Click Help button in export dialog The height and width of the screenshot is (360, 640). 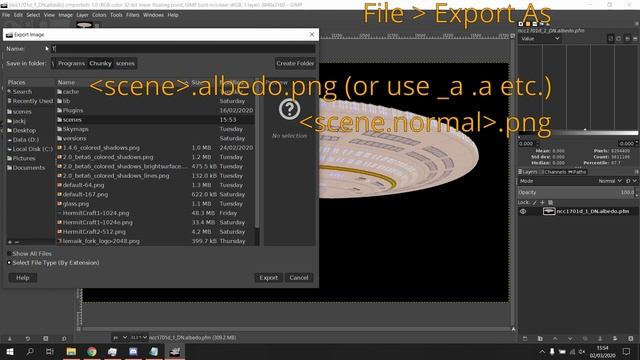[22, 278]
